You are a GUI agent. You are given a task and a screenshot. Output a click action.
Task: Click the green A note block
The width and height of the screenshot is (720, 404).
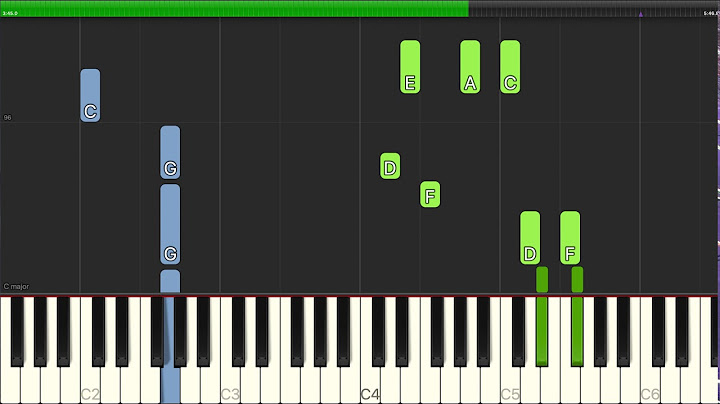[x=470, y=67]
